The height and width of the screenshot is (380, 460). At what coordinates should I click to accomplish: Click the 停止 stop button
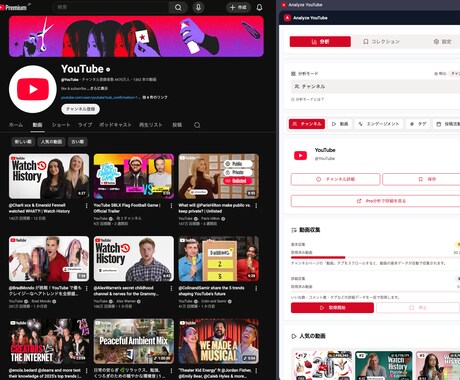[418, 308]
